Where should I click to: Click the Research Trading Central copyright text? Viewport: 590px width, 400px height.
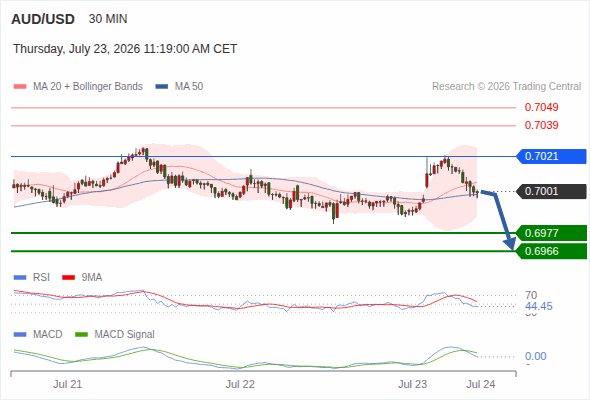tap(506, 87)
